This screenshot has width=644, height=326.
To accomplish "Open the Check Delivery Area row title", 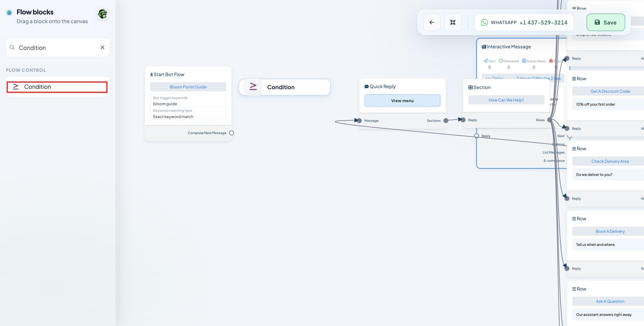I will tap(610, 161).
